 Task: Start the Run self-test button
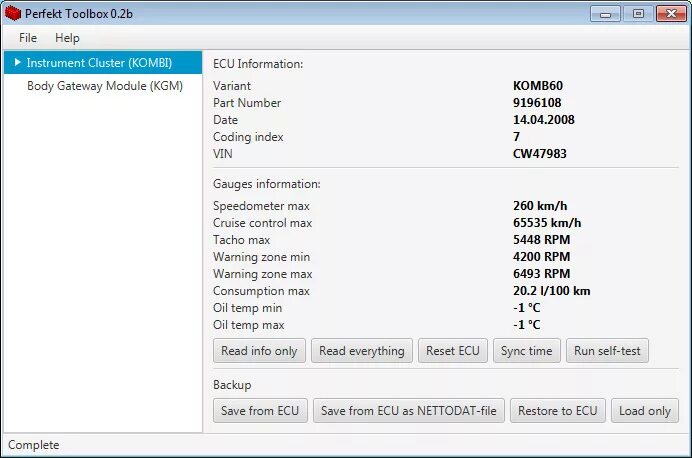(x=607, y=351)
